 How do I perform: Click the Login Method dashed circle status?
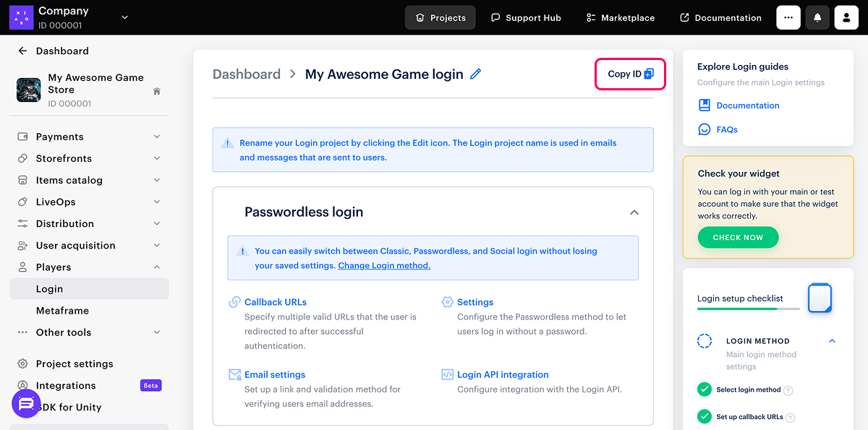pos(705,341)
